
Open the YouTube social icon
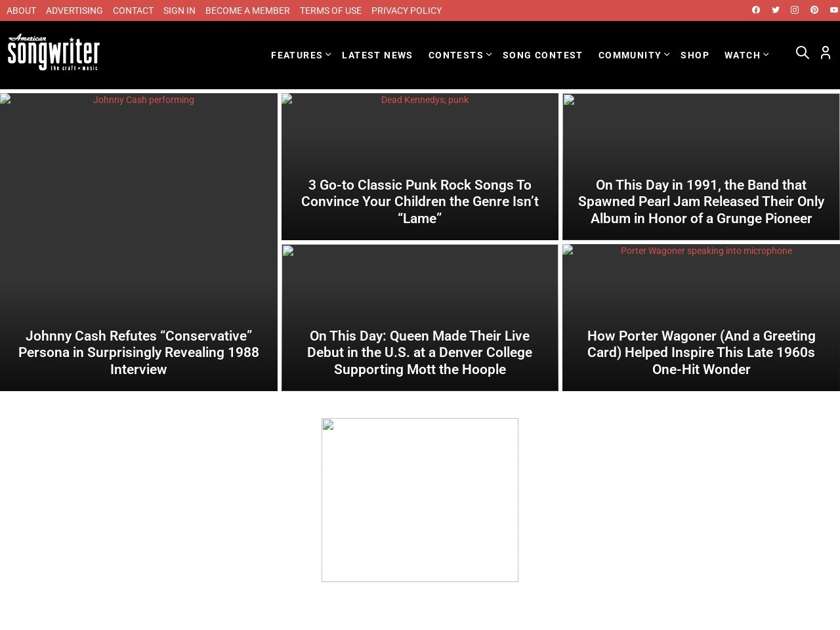tap(834, 10)
